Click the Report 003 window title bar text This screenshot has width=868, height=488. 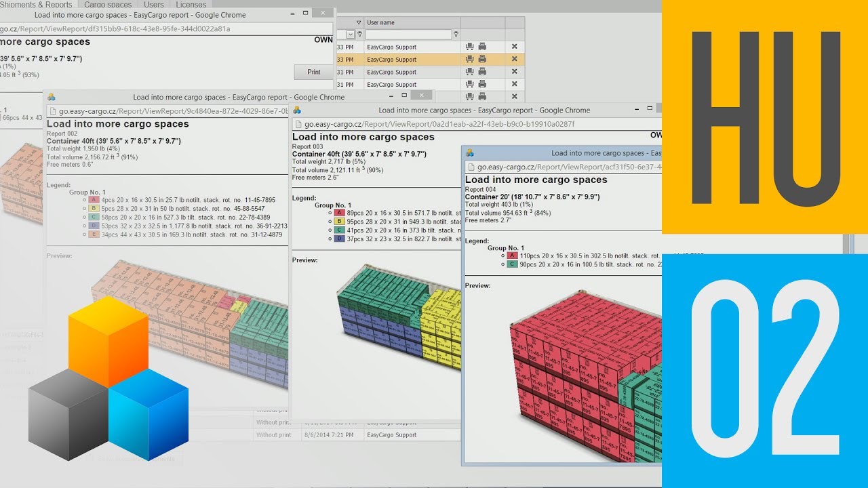coord(484,110)
